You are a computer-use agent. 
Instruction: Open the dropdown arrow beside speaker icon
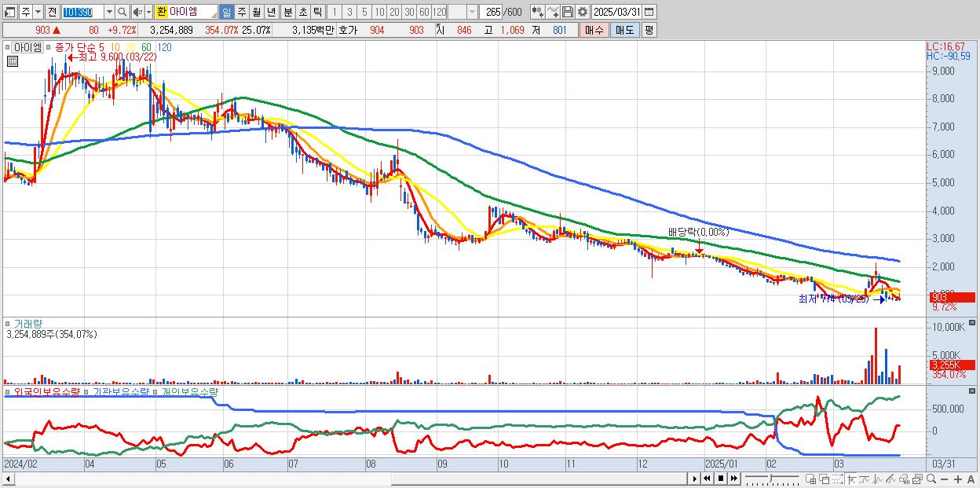[x=148, y=12]
